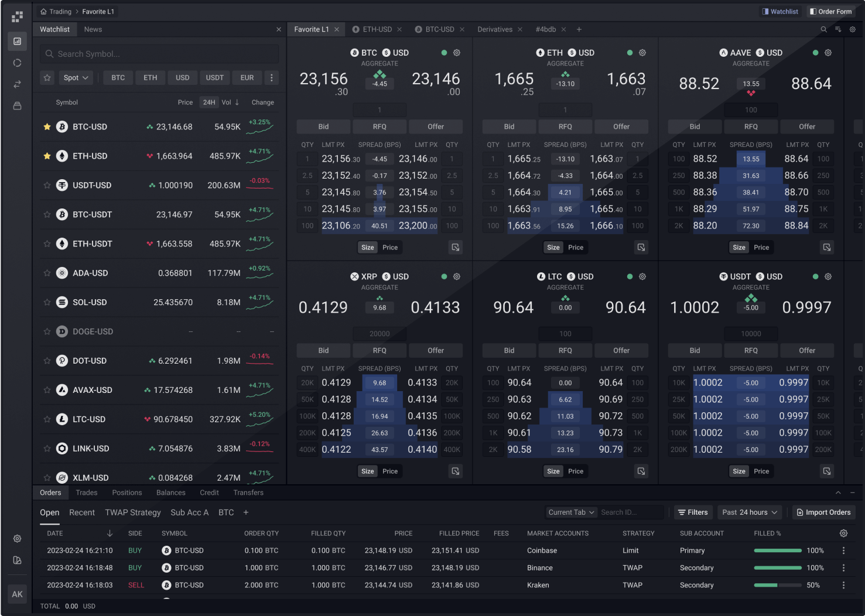
Task: Switch the LTC ladder to Price mode
Action: [x=576, y=471]
